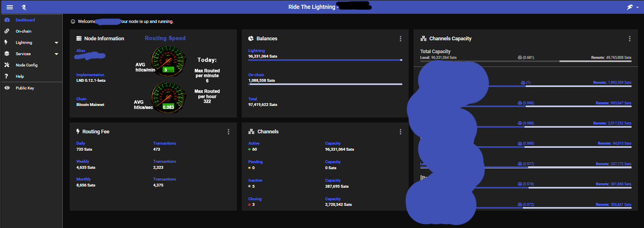The width and height of the screenshot is (644, 228).
Task: Click balance scale icon showing (0.976)
Action: point(520,184)
